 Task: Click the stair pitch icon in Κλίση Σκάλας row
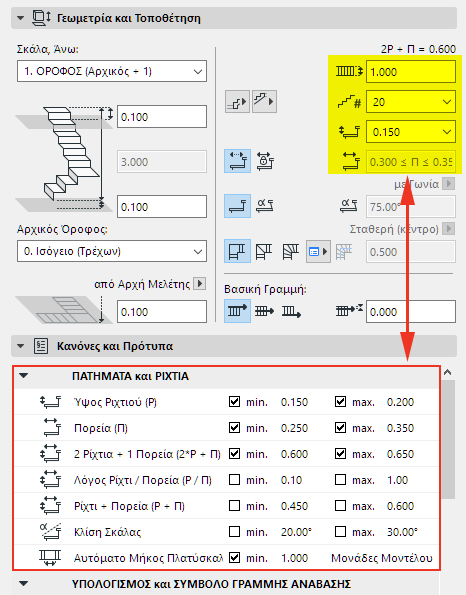(50, 531)
